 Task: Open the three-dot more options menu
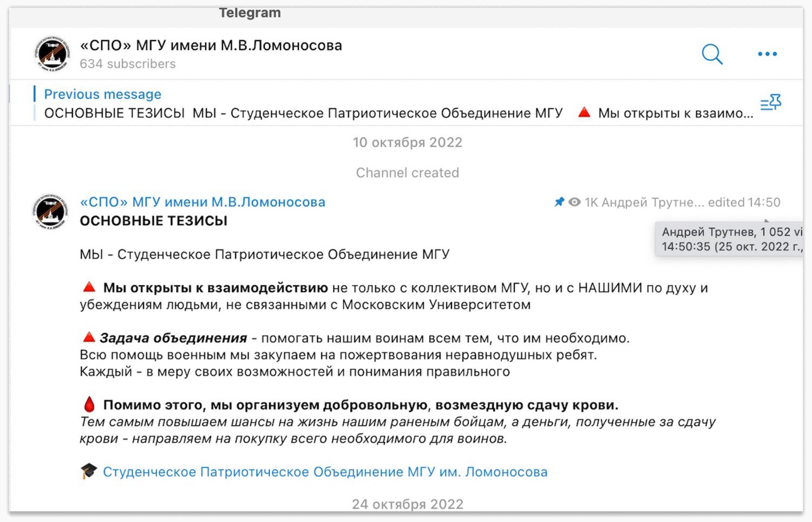coord(767,54)
